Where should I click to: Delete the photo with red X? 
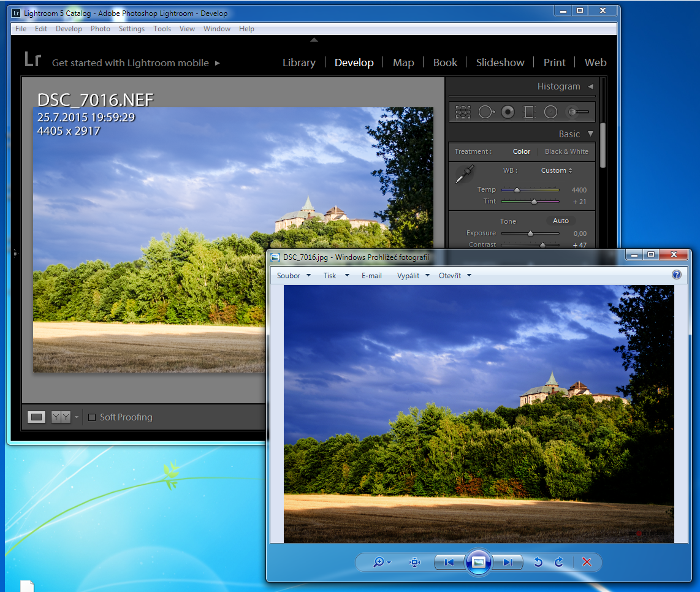click(x=587, y=562)
